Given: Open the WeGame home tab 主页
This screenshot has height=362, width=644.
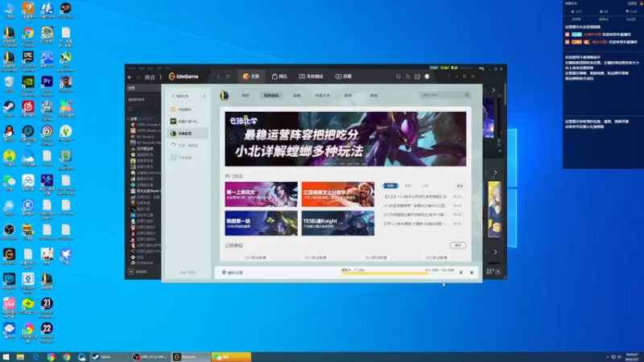Looking at the screenshot, I should (x=251, y=76).
